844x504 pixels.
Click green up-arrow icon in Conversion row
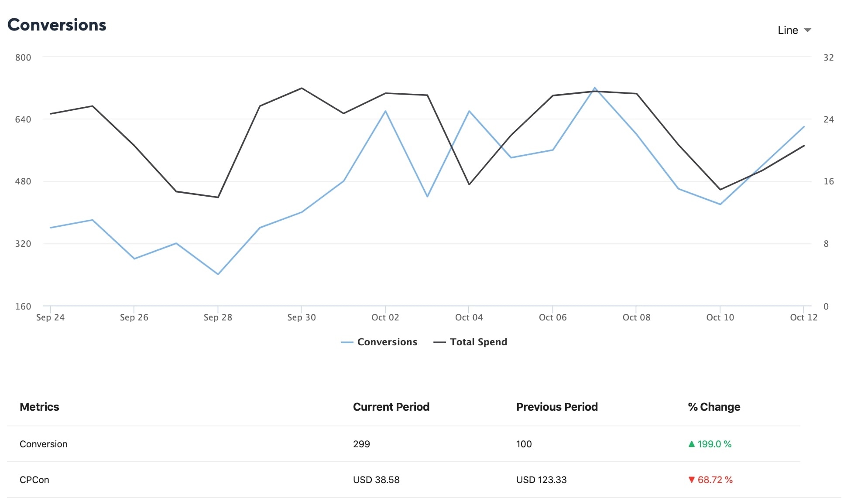(x=691, y=444)
